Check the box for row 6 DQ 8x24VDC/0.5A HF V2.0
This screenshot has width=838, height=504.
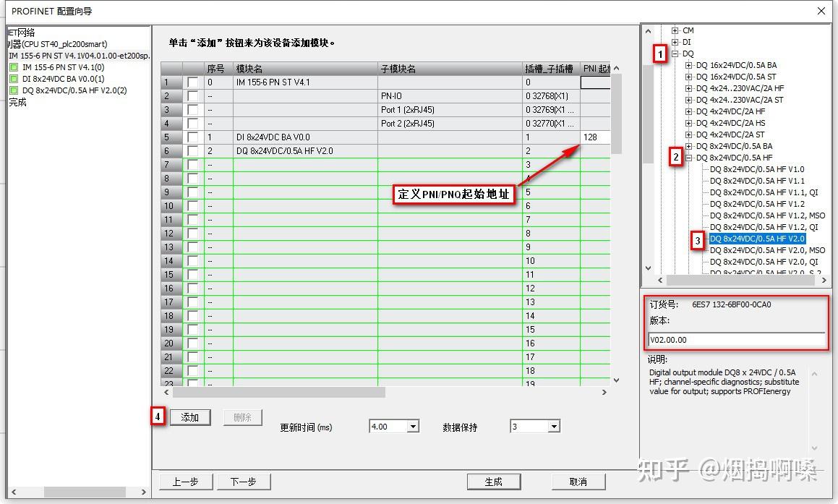193,151
